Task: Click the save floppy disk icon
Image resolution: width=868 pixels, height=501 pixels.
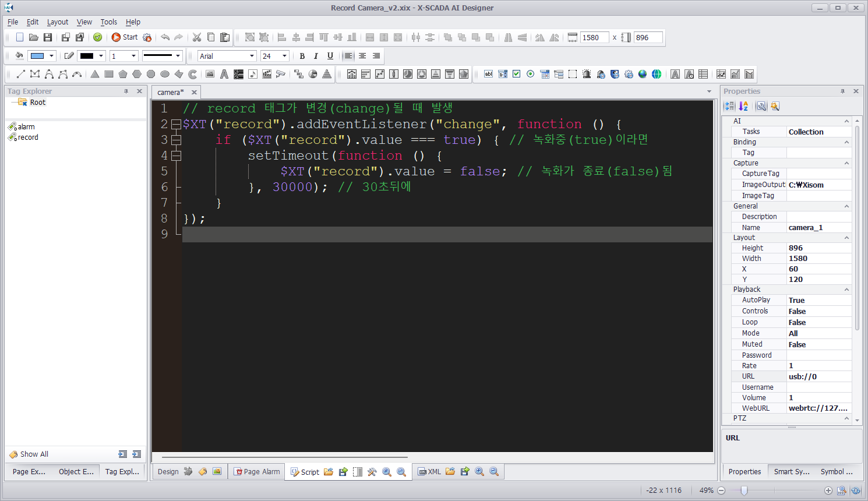Action: tap(48, 37)
